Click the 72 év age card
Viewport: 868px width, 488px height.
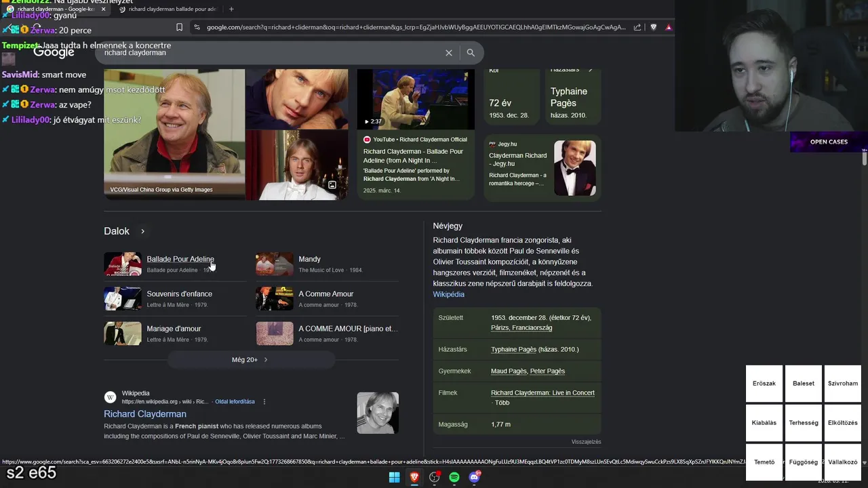tap(512, 97)
